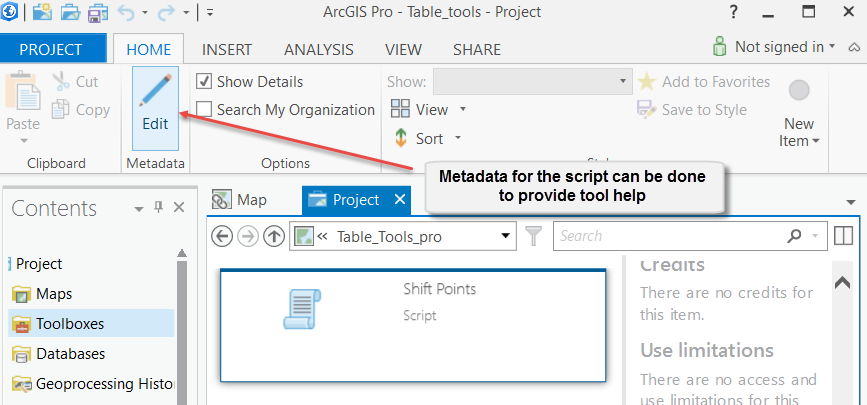The width and height of the screenshot is (867, 405).
Task: Open the help question mark
Action: 733,12
